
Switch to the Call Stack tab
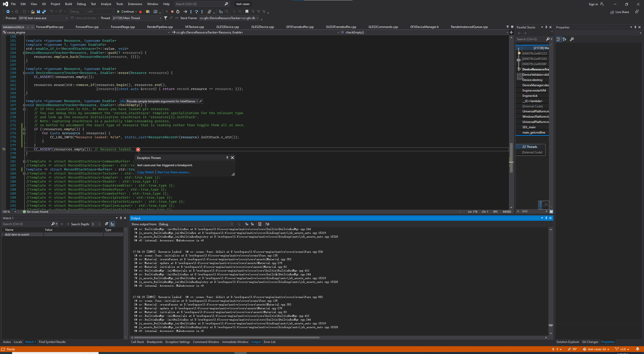137,342
